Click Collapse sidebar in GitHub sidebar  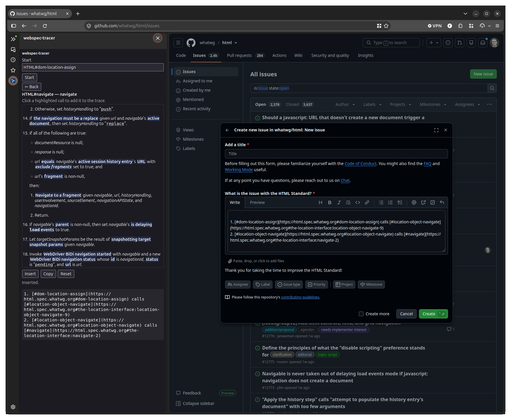[x=195, y=403]
